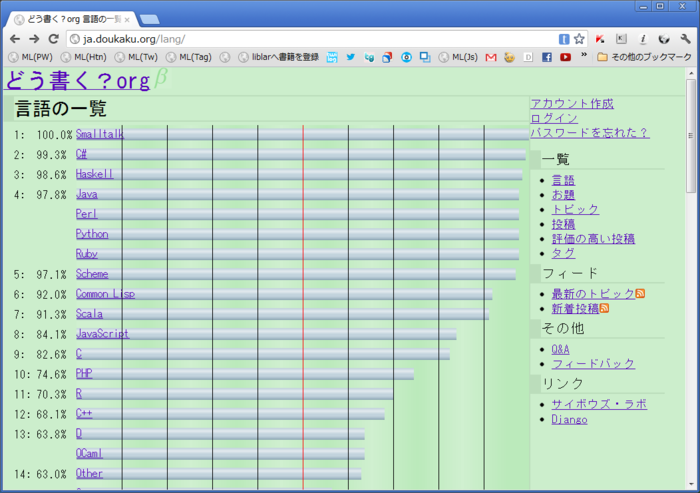The image size is (700, 493).
Task: Click the どう書く？org site title link
Action: [x=78, y=81]
